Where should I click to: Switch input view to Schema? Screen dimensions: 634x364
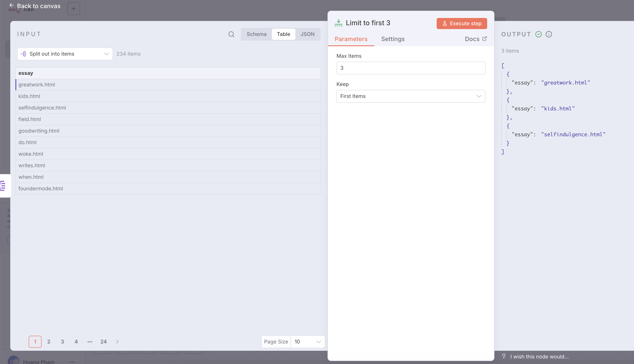[x=256, y=34]
